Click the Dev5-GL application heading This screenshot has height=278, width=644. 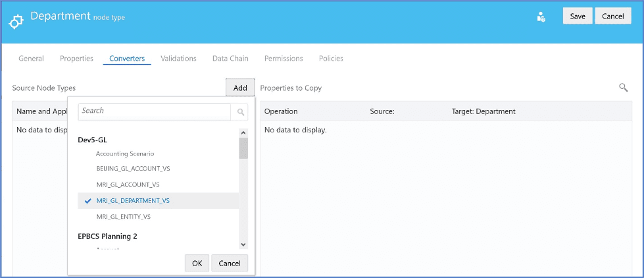(92, 140)
